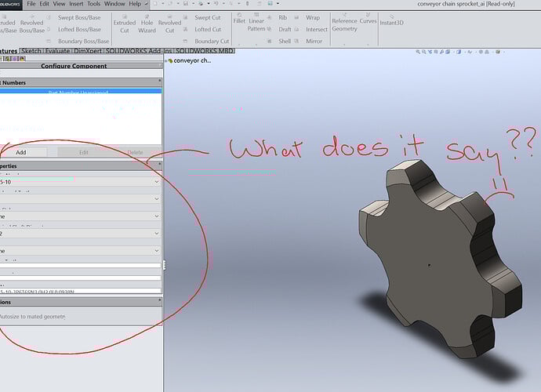
Task: Click the Hide/Show Items view icon
Action: pyautogui.click(x=470, y=52)
